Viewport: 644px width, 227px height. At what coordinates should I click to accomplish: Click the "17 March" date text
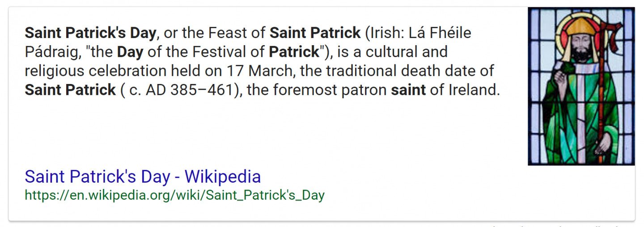pyautogui.click(x=258, y=71)
